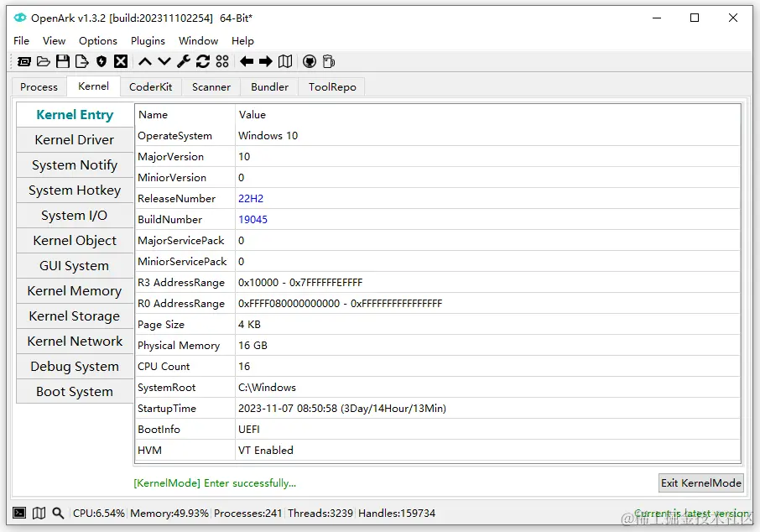This screenshot has width=760, height=532.
Task: Select the OperateSystem row name cell
Action: coord(185,136)
